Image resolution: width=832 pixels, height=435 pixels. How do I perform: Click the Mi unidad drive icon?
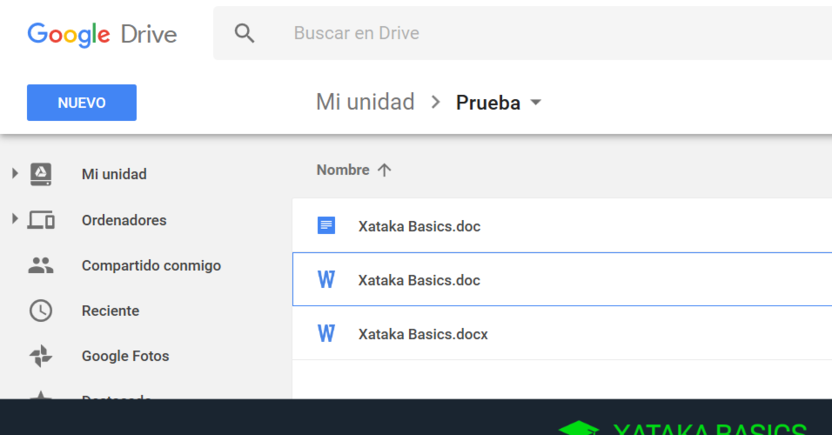(x=41, y=174)
